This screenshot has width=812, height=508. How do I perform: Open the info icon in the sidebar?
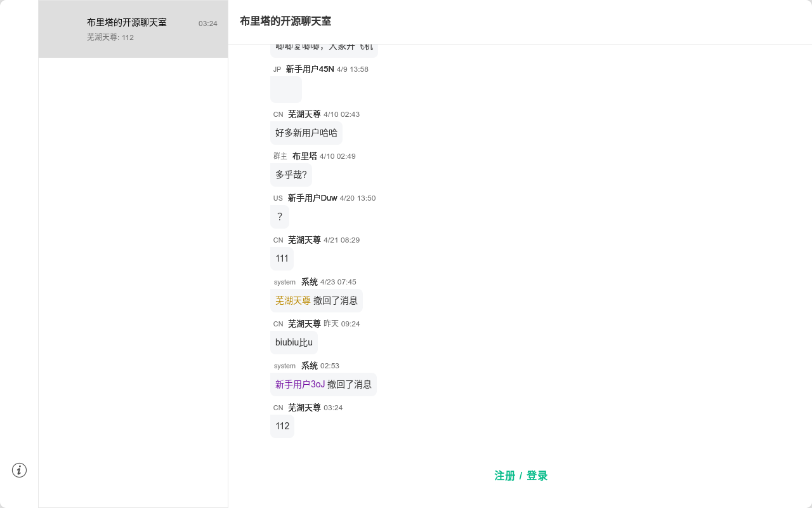[19, 471]
